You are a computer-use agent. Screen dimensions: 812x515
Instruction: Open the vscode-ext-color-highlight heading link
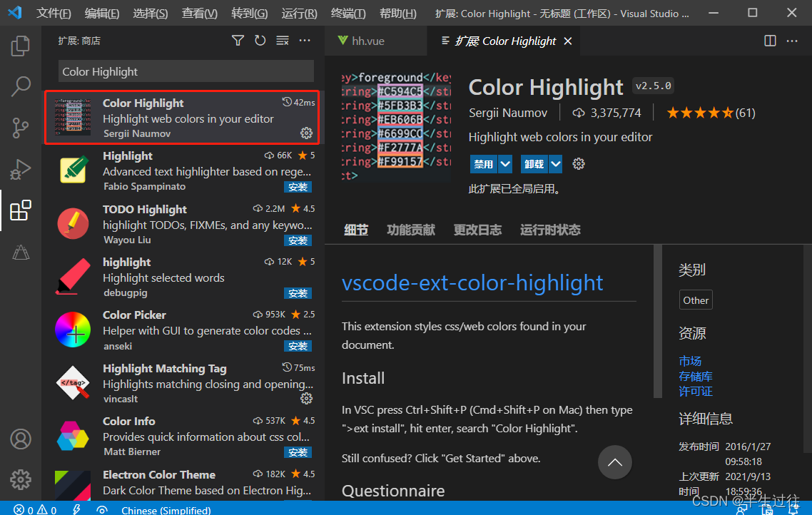pos(472,283)
